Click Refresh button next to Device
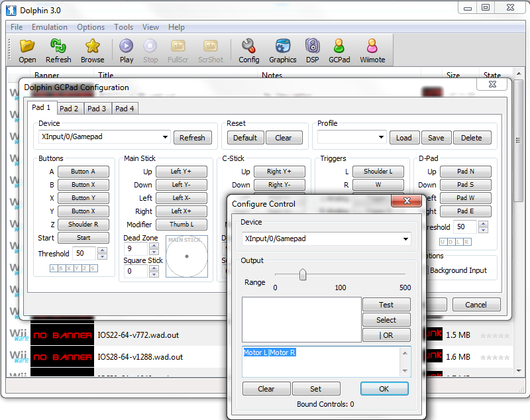The width and height of the screenshot is (530, 420). 192,138
